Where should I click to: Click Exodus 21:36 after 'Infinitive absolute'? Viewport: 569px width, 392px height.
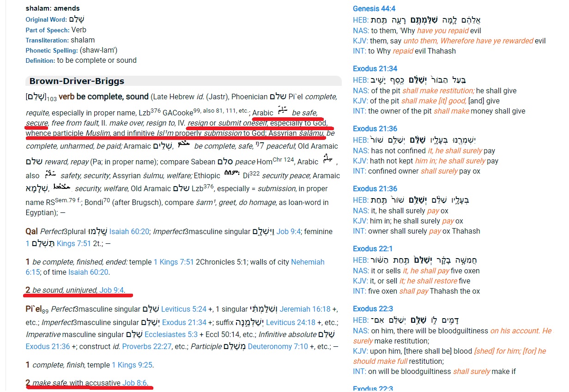pos(48,346)
